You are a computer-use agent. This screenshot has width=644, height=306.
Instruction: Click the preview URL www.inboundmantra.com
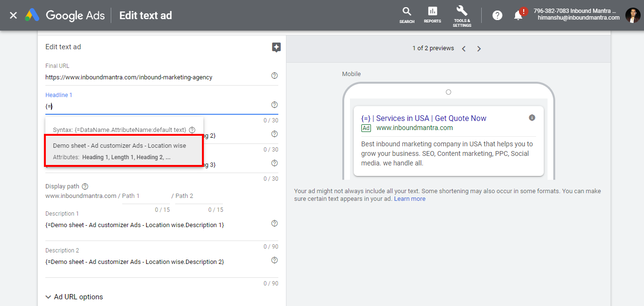click(414, 128)
